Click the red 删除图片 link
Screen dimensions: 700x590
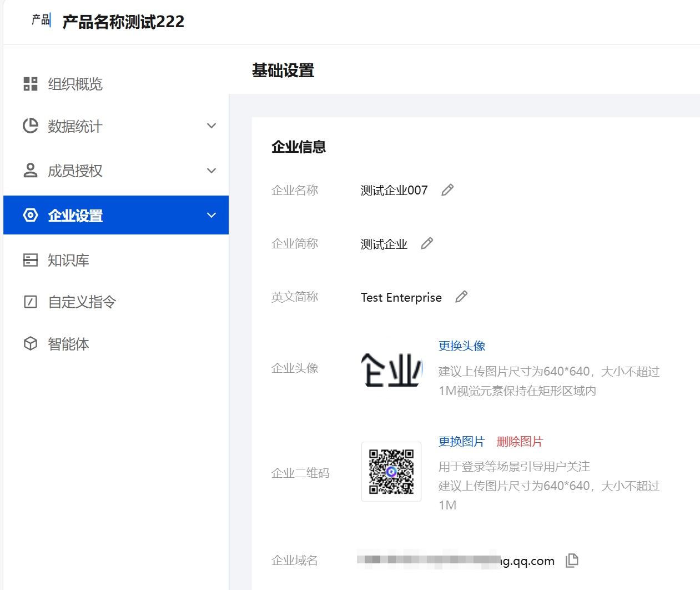pos(520,441)
